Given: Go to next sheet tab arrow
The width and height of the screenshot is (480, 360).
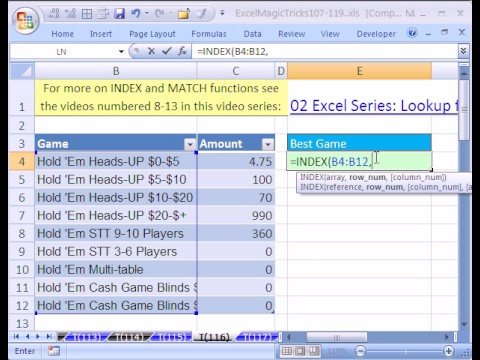Looking at the screenshot, I should [x=38, y=337].
